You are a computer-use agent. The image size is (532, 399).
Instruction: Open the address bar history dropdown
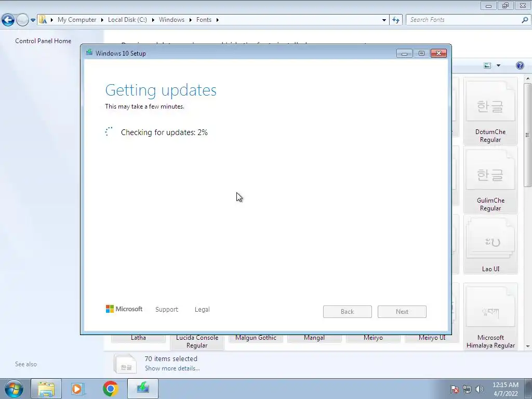pos(384,20)
